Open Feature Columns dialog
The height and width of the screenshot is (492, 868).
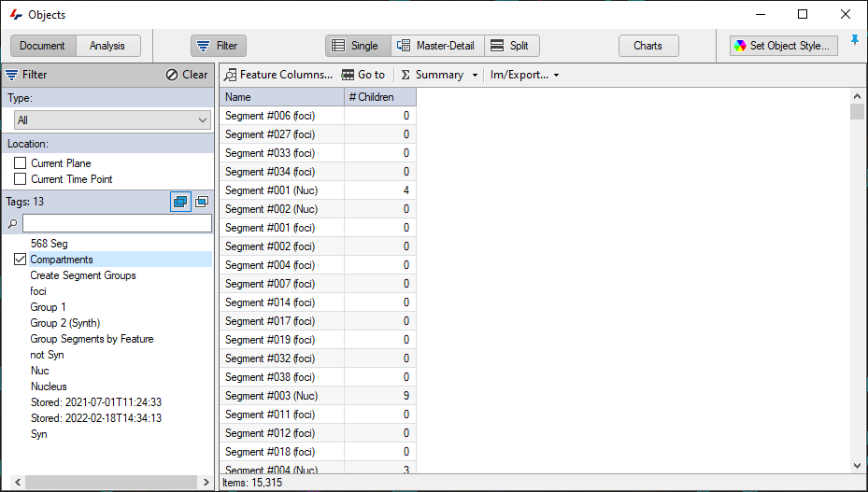pyautogui.click(x=278, y=75)
